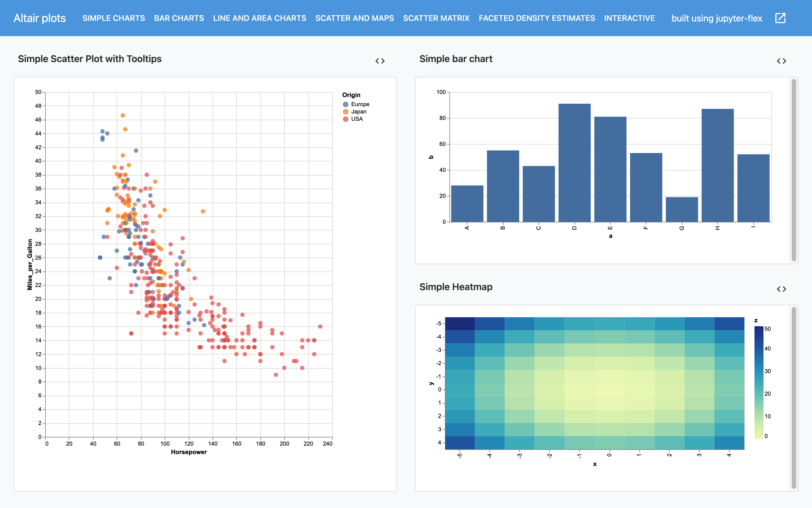The image size is (812, 508).
Task: Click the darkest top-left heatmap cell
Action: (x=460, y=323)
